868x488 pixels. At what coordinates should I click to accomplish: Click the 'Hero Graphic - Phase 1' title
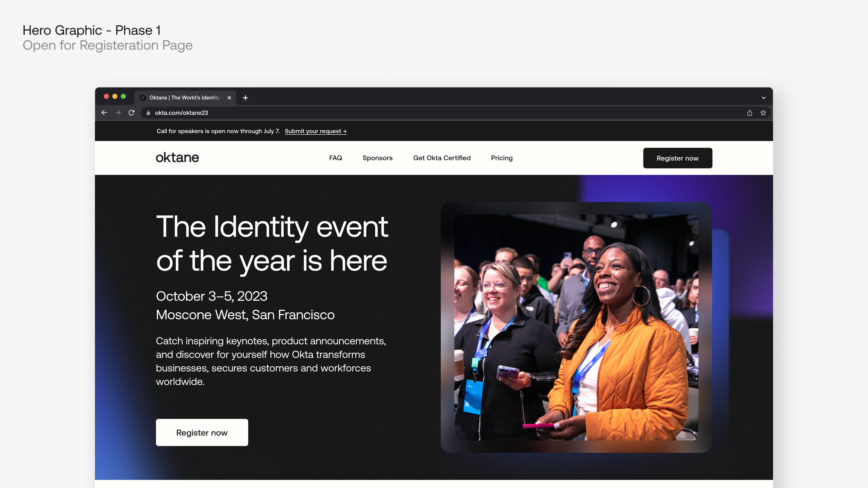pos(92,30)
